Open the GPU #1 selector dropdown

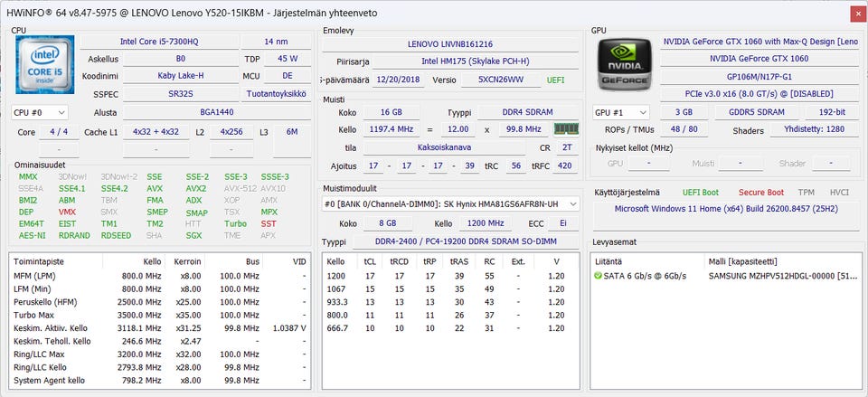click(620, 112)
